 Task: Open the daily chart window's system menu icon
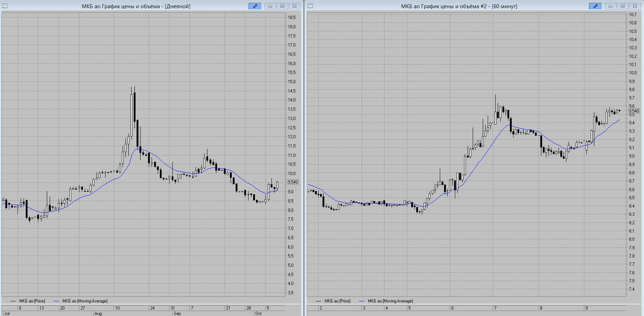[5, 6]
